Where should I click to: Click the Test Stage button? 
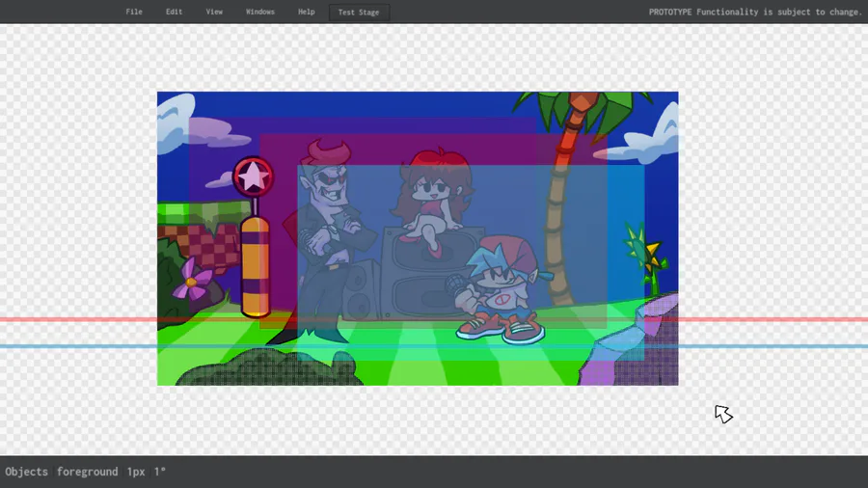(359, 13)
